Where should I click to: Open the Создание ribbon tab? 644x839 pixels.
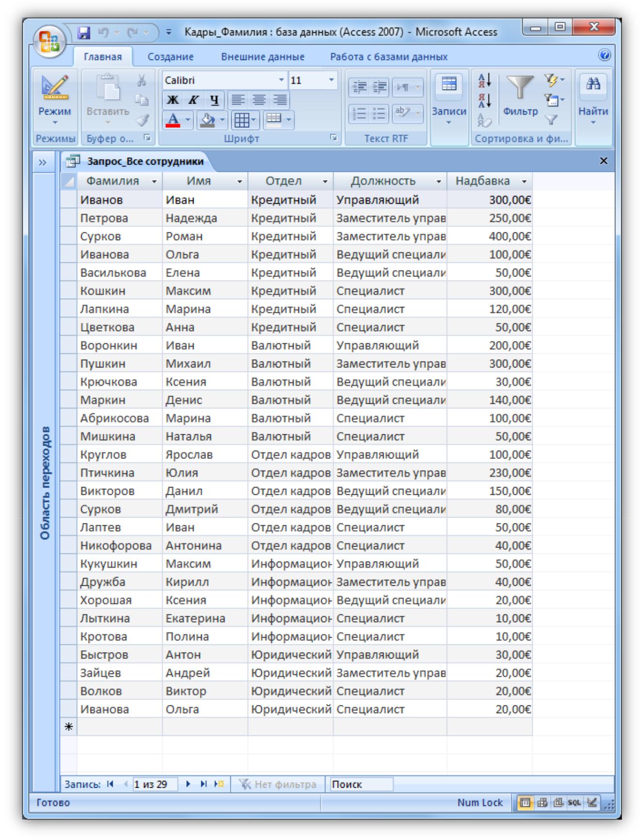[x=170, y=57]
